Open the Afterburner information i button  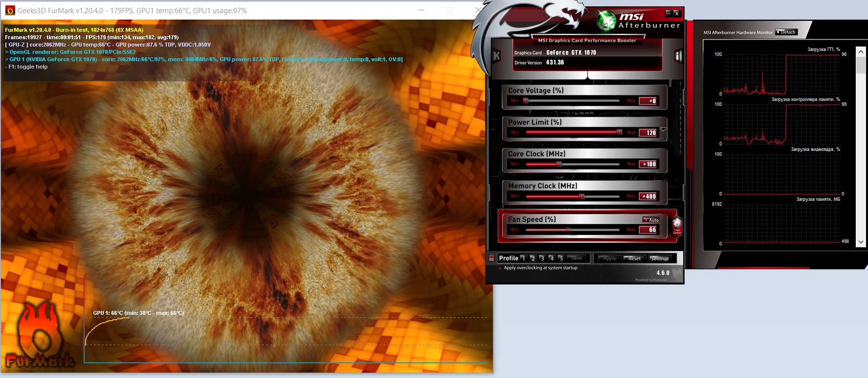click(x=678, y=56)
